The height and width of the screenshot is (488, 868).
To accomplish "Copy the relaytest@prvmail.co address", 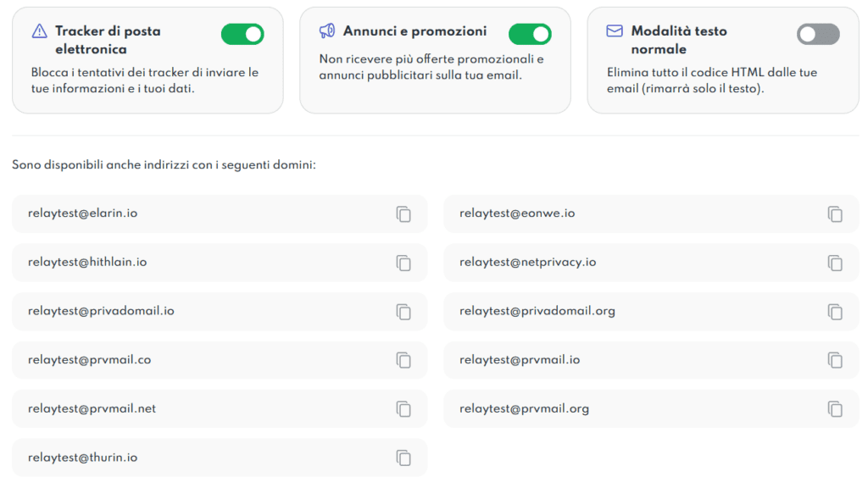I will pyautogui.click(x=403, y=360).
